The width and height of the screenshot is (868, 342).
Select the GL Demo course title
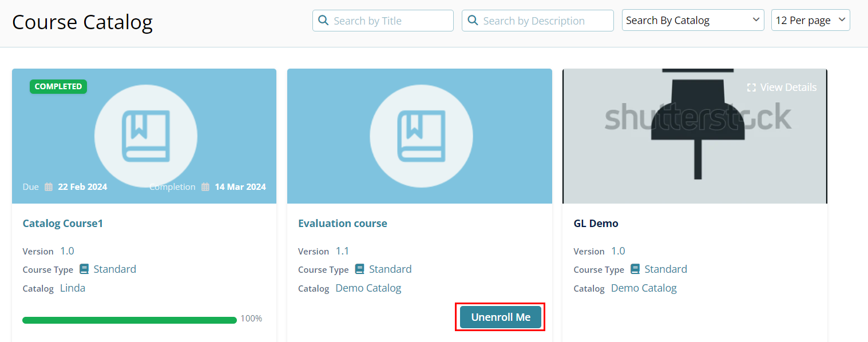[x=596, y=224]
